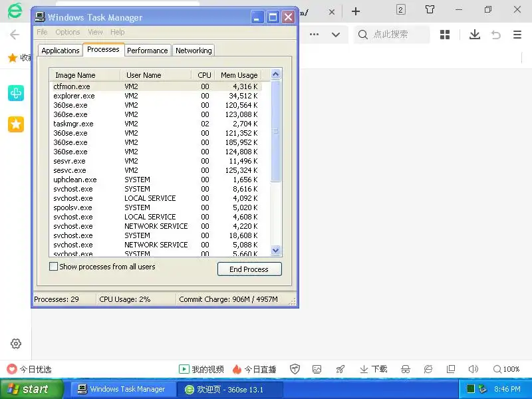Open the browser hamburger menu
Screen dimensions: 532x399
(x=517, y=35)
